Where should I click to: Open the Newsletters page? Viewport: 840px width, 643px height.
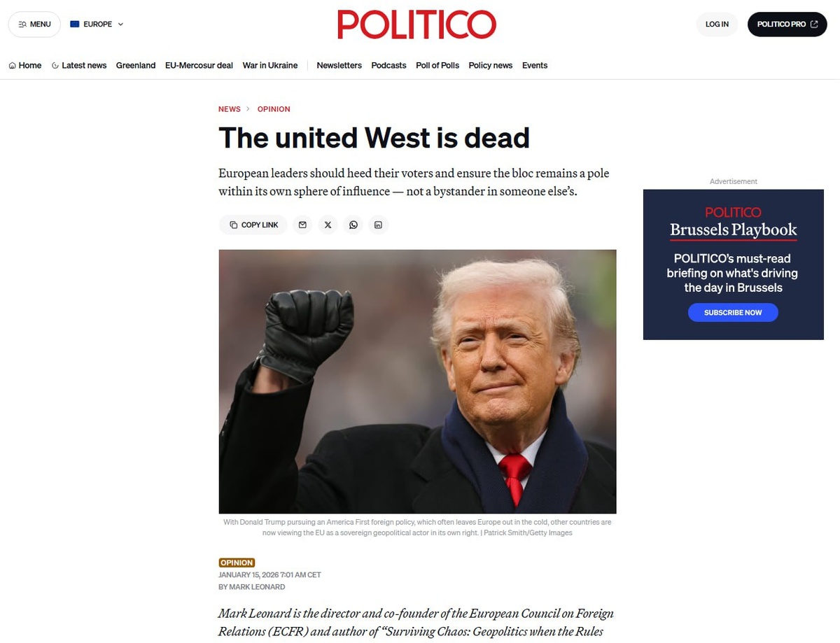(339, 65)
